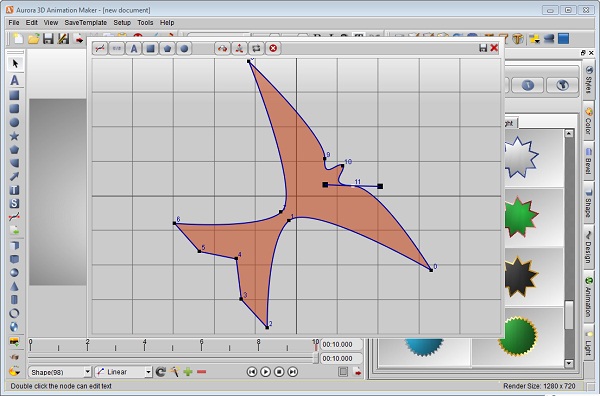This screenshot has height=396, width=600.
Task: Switch to the Bevel side tab
Action: click(589, 161)
